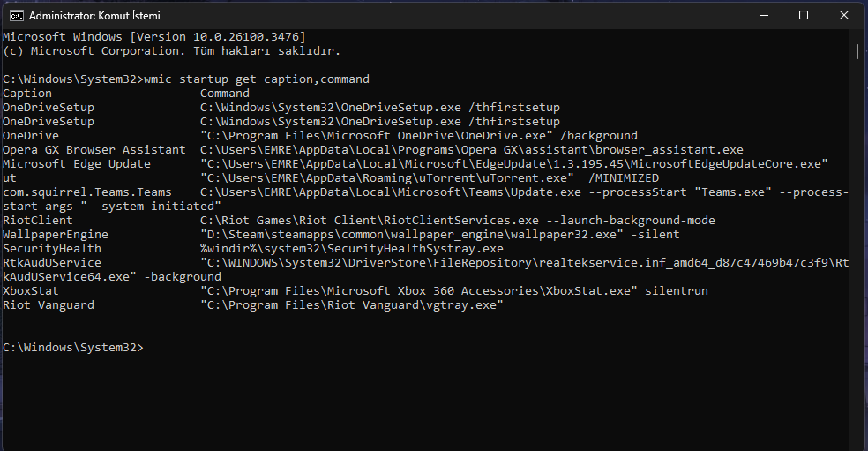This screenshot has width=868, height=451.
Task: Click the 'SecurityHealth' startup entry
Action: (x=52, y=249)
